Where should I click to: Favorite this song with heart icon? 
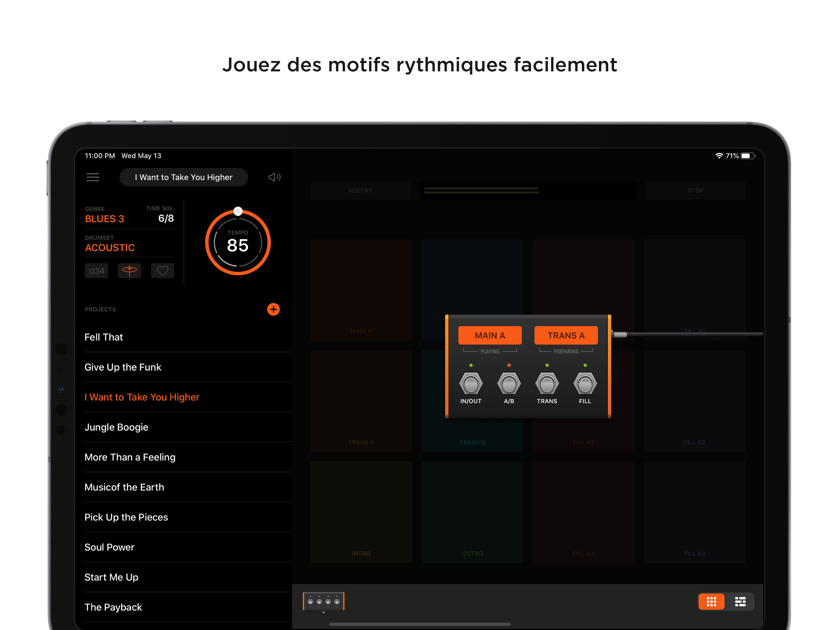163,270
